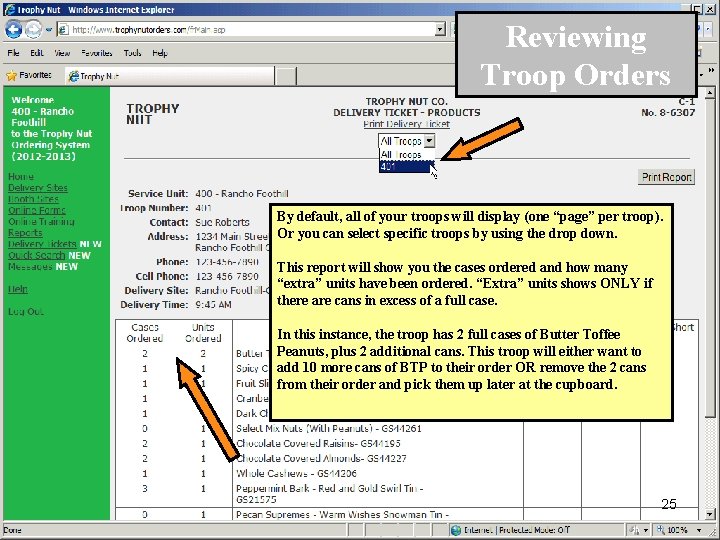Open the Edit menu

tap(37, 53)
